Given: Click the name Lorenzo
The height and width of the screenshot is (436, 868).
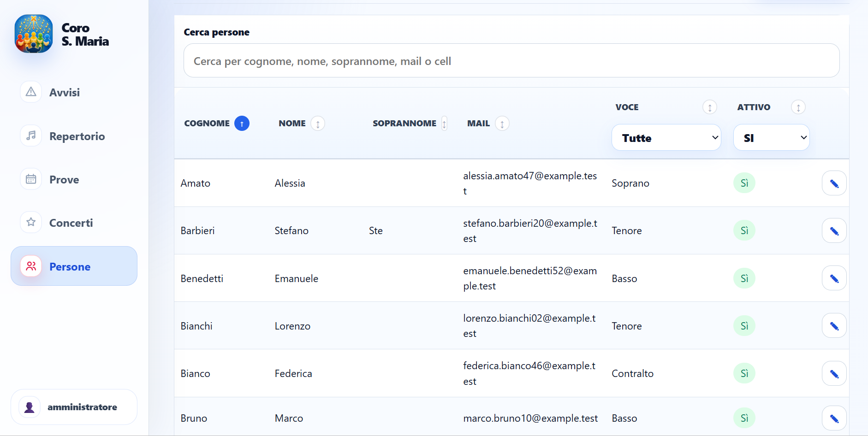Looking at the screenshot, I should [x=292, y=326].
